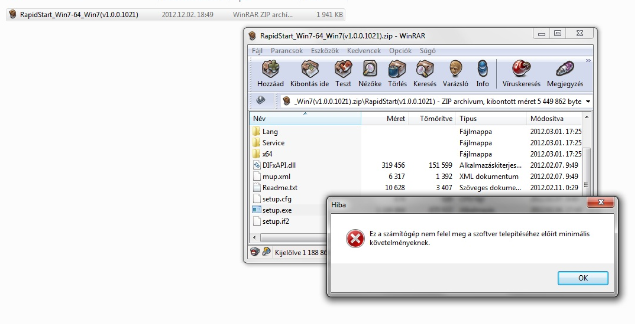Click the DIFxAPI.dll file icon
The height and width of the screenshot is (326, 644).
pos(257,165)
